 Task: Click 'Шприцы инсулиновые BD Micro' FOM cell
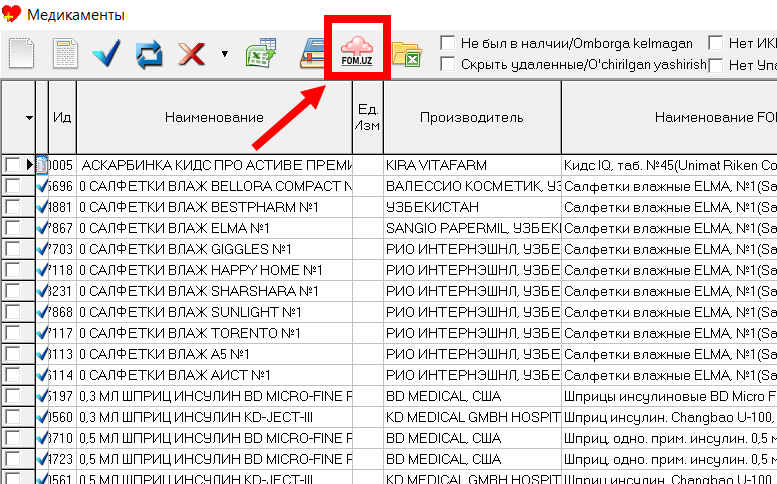pyautogui.click(x=669, y=396)
